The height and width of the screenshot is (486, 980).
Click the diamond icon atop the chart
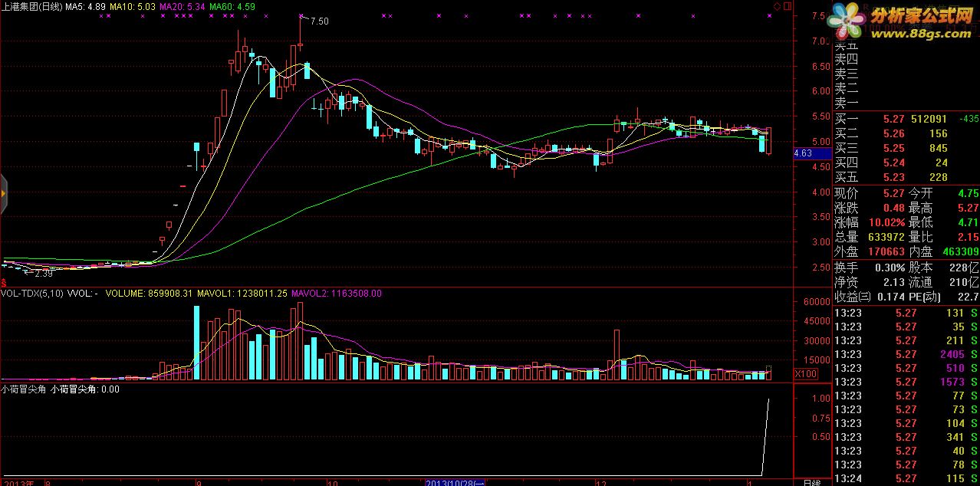point(776,6)
